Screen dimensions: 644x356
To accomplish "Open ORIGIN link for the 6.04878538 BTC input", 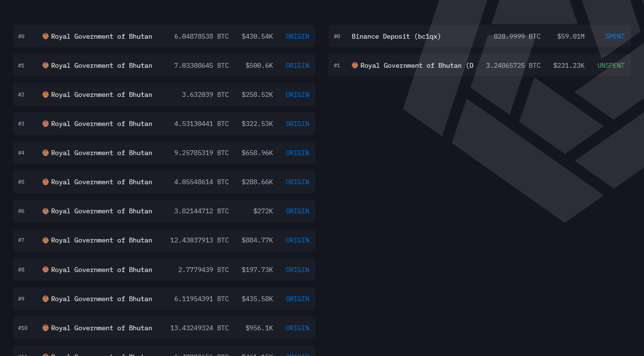I will (297, 36).
